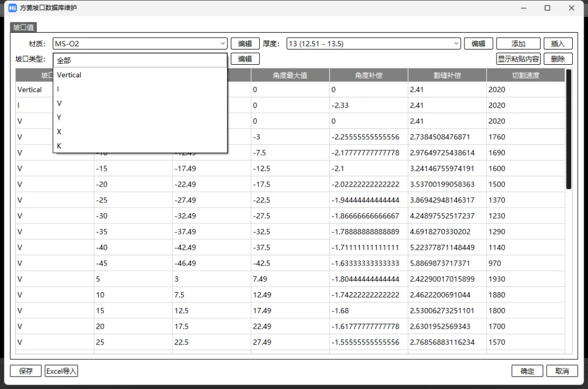Image resolution: width=588 pixels, height=389 pixels.
Task: Maximize the 方菱坡口数据库维护 window
Action: (548, 8)
